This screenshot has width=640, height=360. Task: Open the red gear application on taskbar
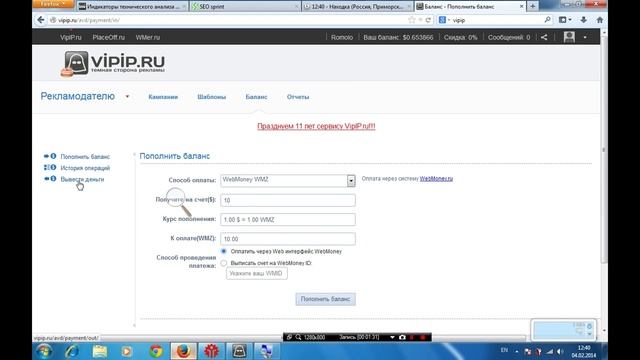(211, 351)
